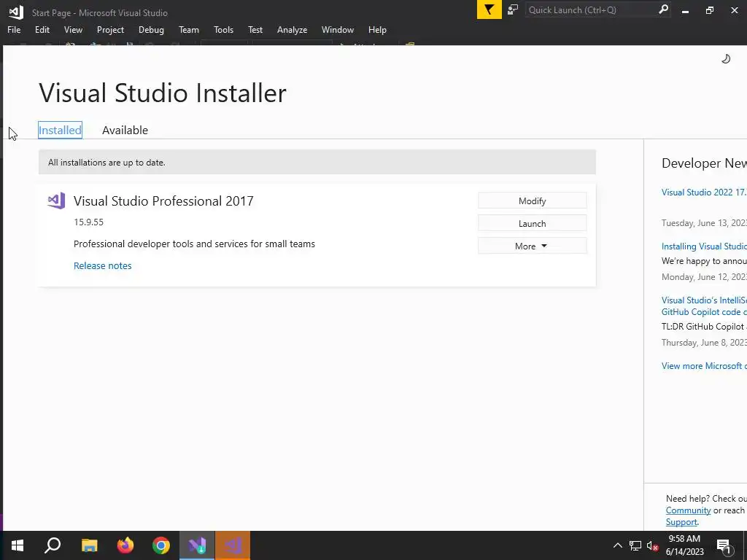Open the Test menu
Screen dimensions: 747x560
255,29
